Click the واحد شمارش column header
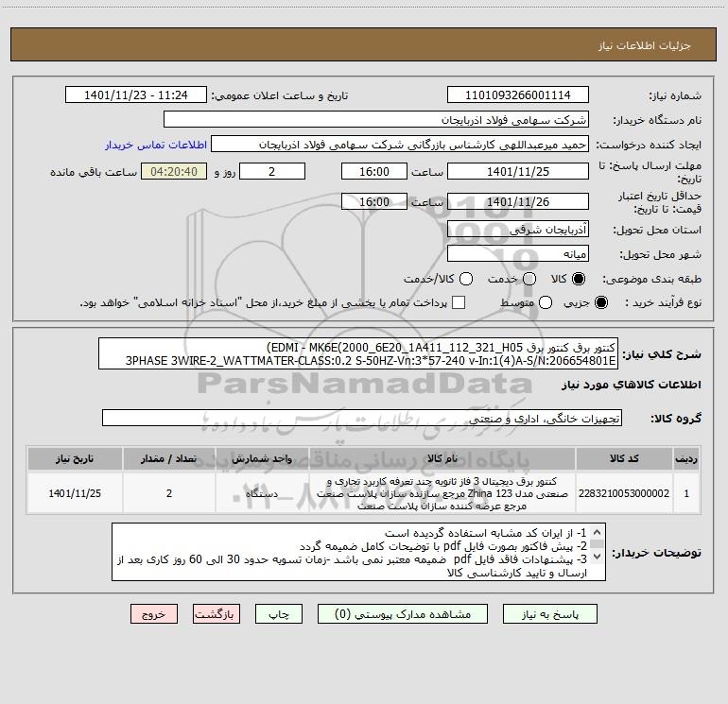The width and height of the screenshot is (728, 704). click(x=262, y=458)
